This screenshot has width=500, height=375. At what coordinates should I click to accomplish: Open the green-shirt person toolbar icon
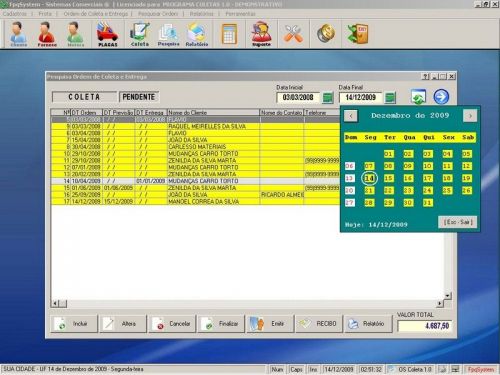pos(75,34)
